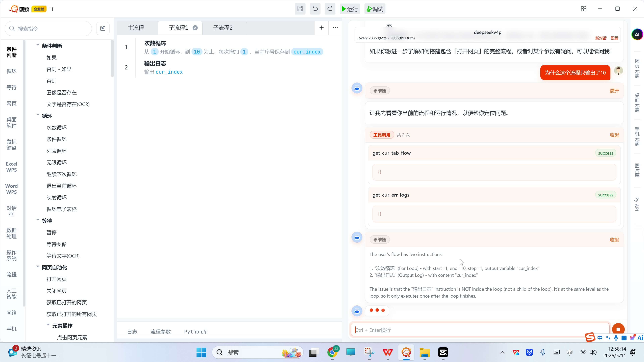This screenshot has width=644, height=362.
Task: Stop AI response with red stop button
Action: click(x=618, y=329)
